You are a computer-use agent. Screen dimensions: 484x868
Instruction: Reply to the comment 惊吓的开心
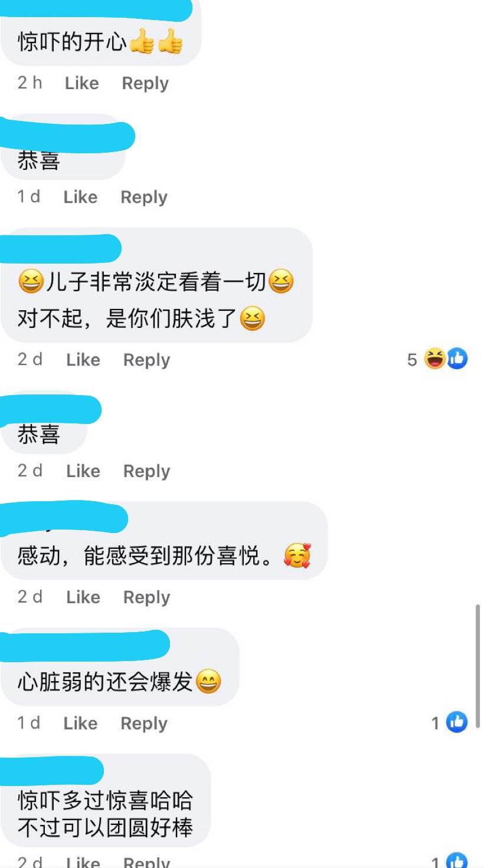click(x=145, y=83)
